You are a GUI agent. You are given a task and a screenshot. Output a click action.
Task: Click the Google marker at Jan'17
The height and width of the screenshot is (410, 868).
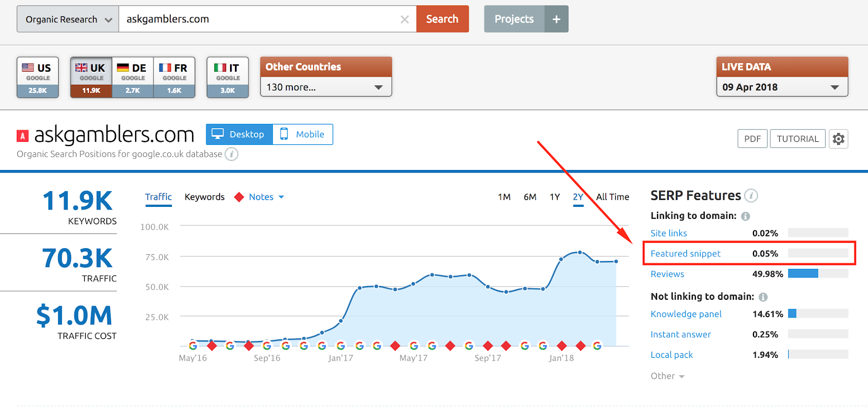(x=341, y=345)
